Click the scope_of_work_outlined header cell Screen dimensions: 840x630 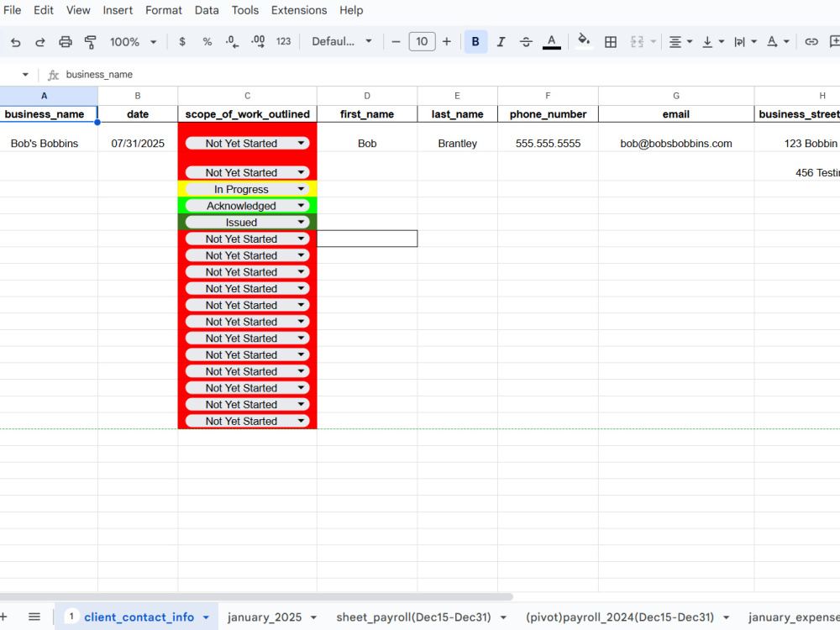pos(248,114)
